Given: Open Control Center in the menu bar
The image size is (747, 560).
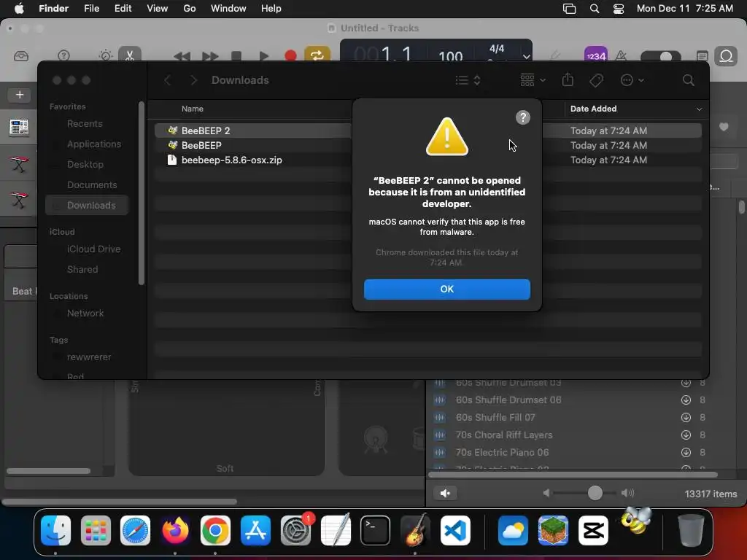Looking at the screenshot, I should coord(619,9).
